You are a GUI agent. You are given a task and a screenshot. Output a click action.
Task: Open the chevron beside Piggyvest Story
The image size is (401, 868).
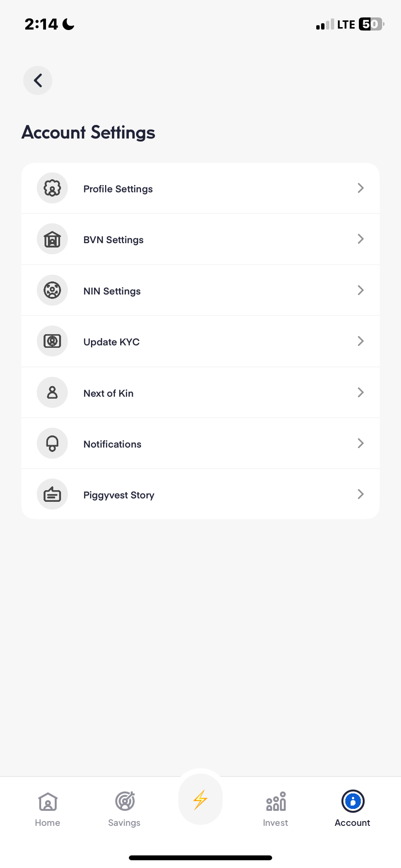coord(360,494)
